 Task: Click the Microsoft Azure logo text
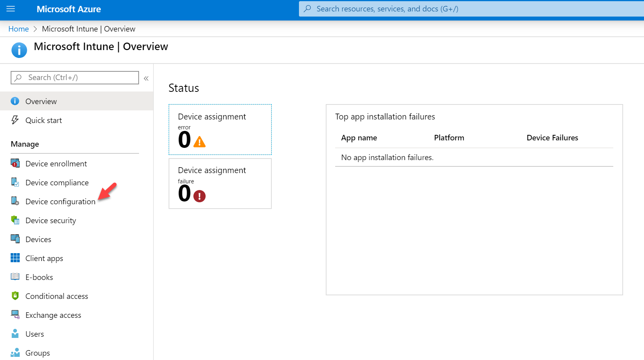coord(69,9)
